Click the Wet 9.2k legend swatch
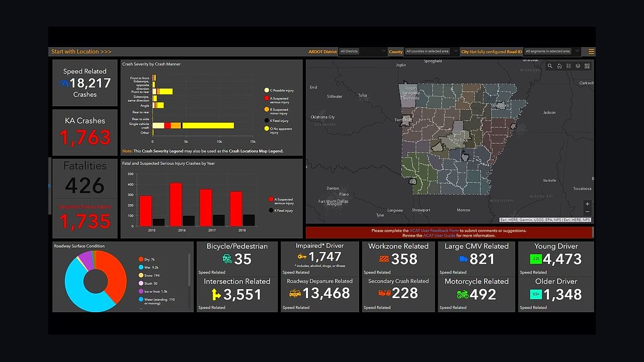This screenshot has width=644, height=362. click(141, 267)
